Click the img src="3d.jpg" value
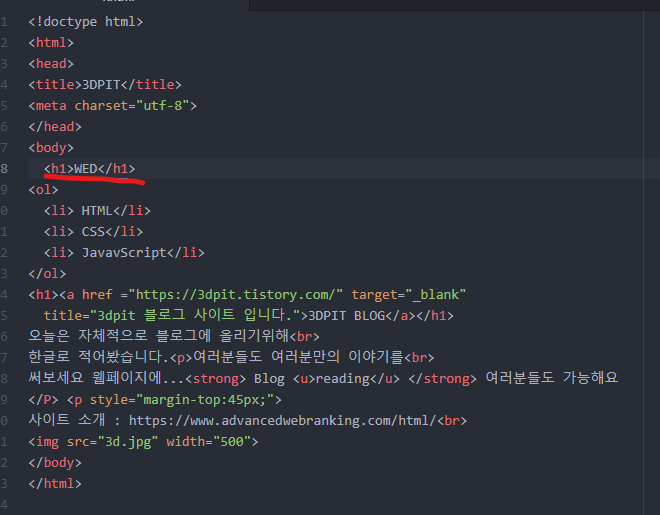 [128, 441]
